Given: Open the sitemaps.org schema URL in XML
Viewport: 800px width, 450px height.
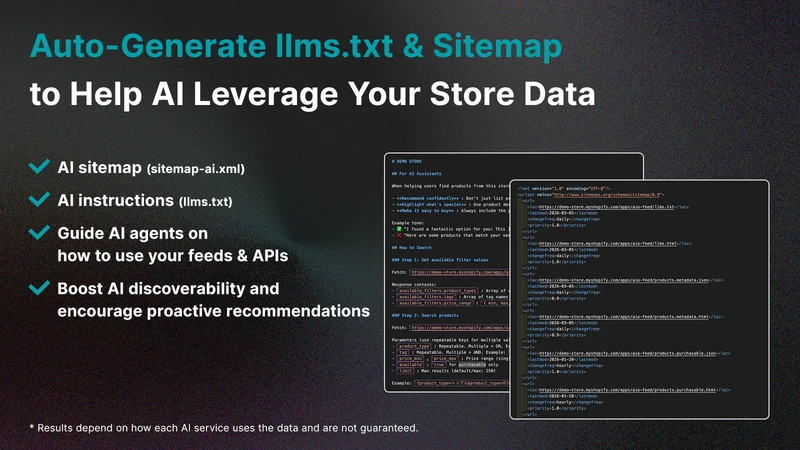Looking at the screenshot, I should point(607,194).
